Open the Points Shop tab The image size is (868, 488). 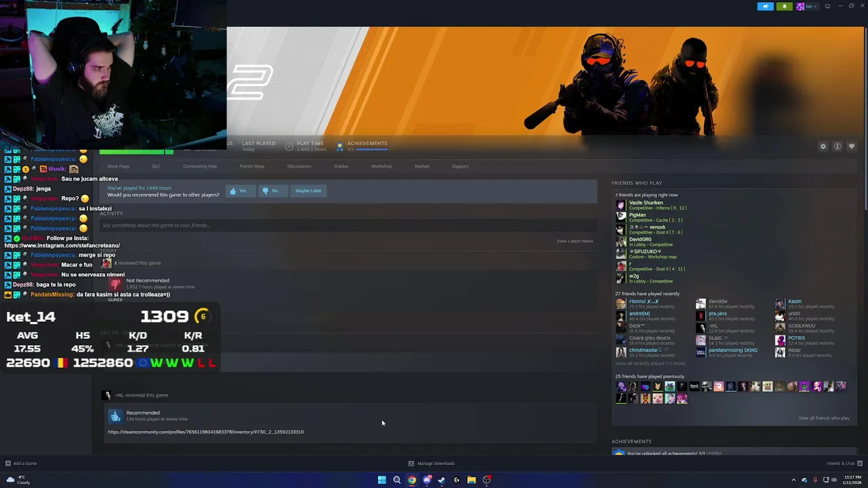(x=252, y=166)
